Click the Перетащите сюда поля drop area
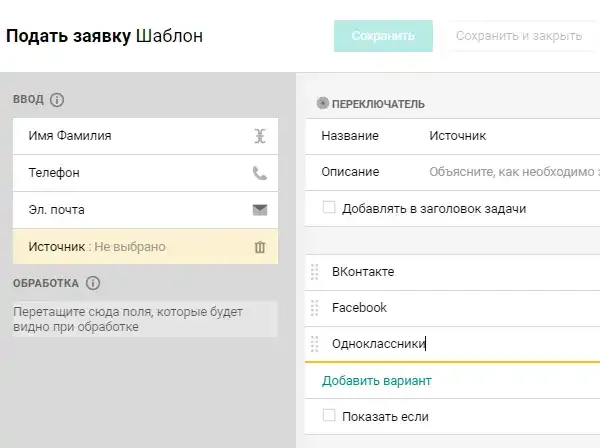The height and width of the screenshot is (448, 600). 145,319
